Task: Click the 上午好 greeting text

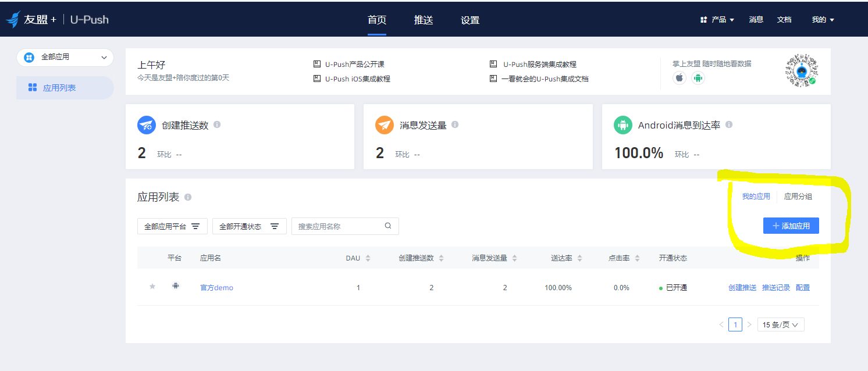Action: [151, 65]
